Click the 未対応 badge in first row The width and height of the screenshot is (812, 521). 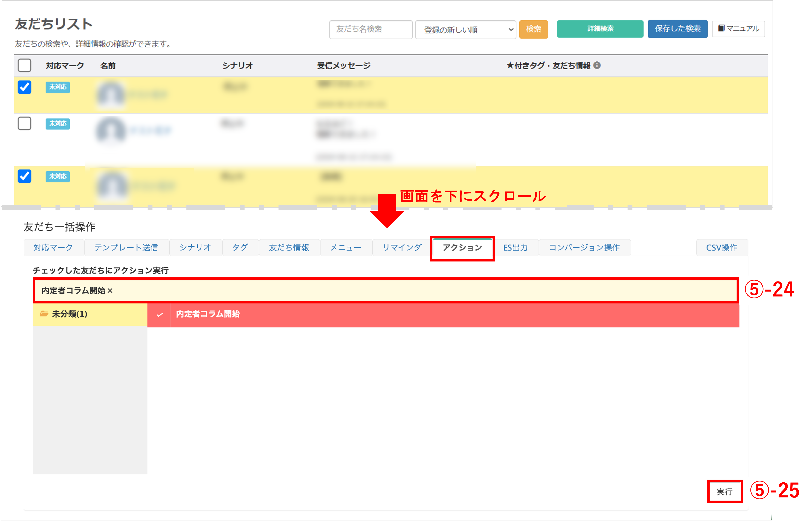click(x=57, y=87)
